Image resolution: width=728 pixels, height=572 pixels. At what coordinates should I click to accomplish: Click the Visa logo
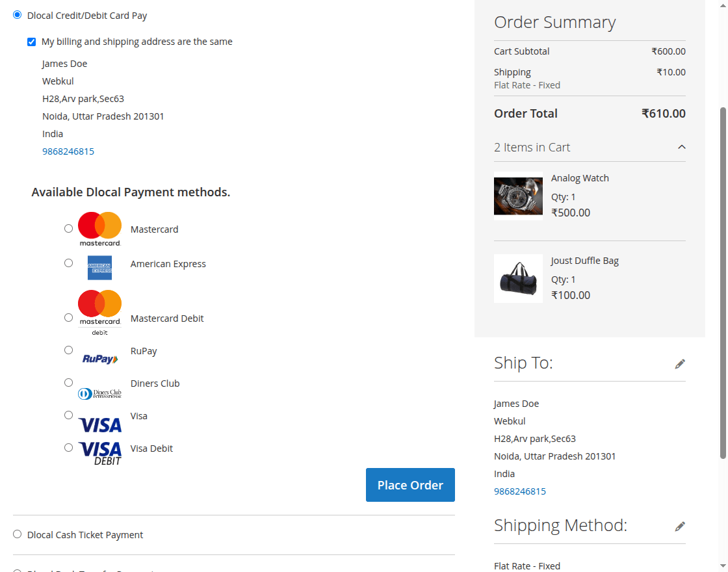click(x=99, y=424)
